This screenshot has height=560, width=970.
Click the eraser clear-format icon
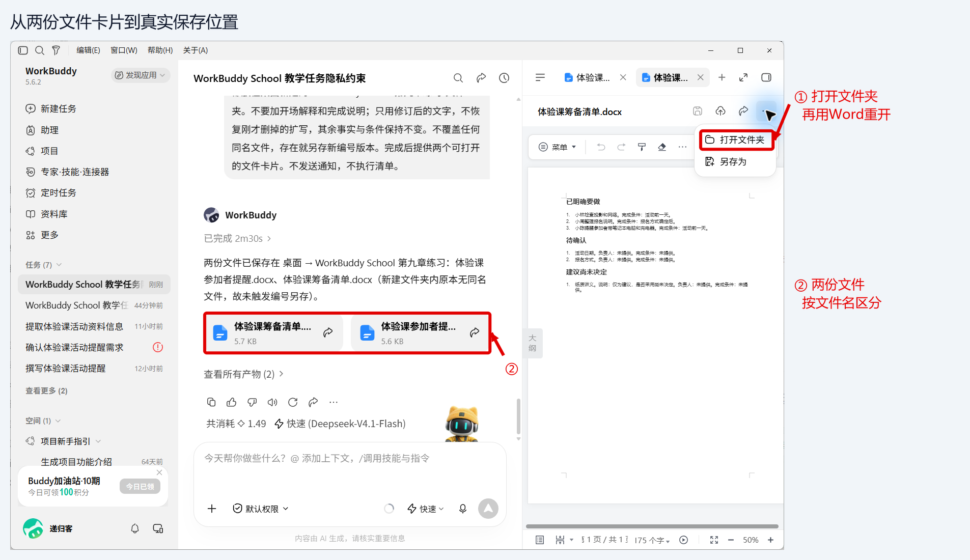[x=662, y=147]
